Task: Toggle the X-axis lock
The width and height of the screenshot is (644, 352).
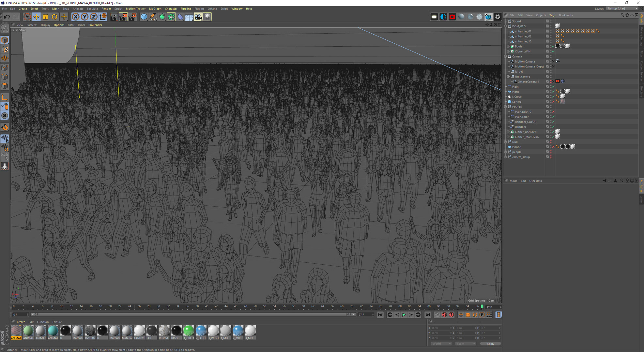Action: point(75,17)
